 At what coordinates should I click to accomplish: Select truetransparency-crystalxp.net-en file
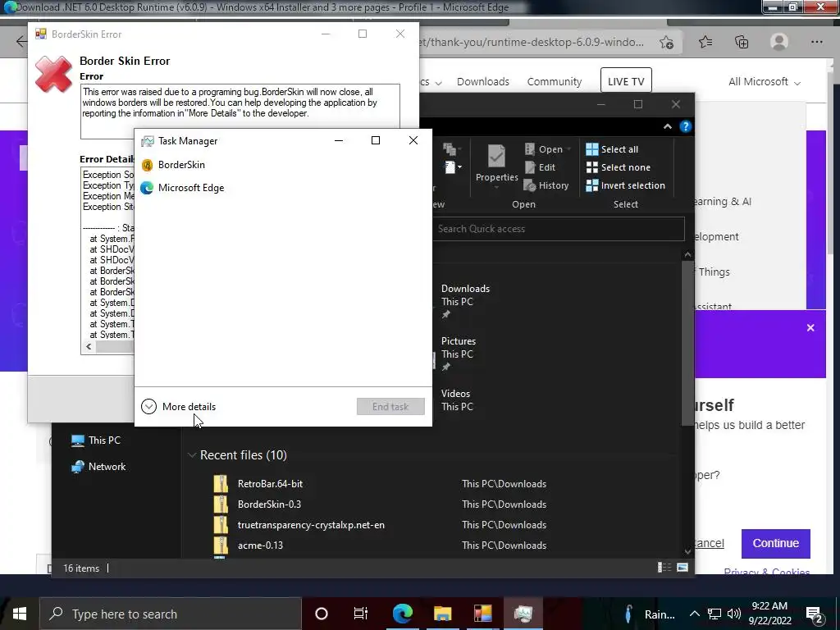[x=311, y=525]
